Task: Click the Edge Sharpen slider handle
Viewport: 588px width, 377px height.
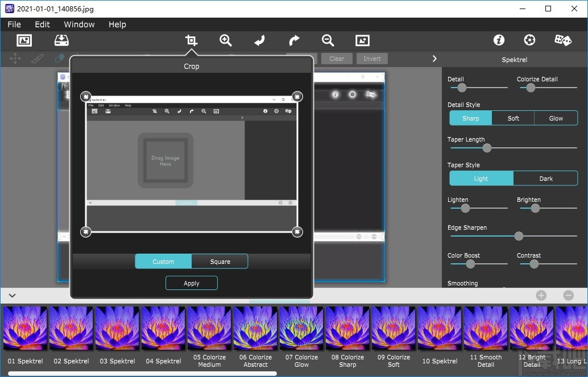Action: click(x=519, y=236)
